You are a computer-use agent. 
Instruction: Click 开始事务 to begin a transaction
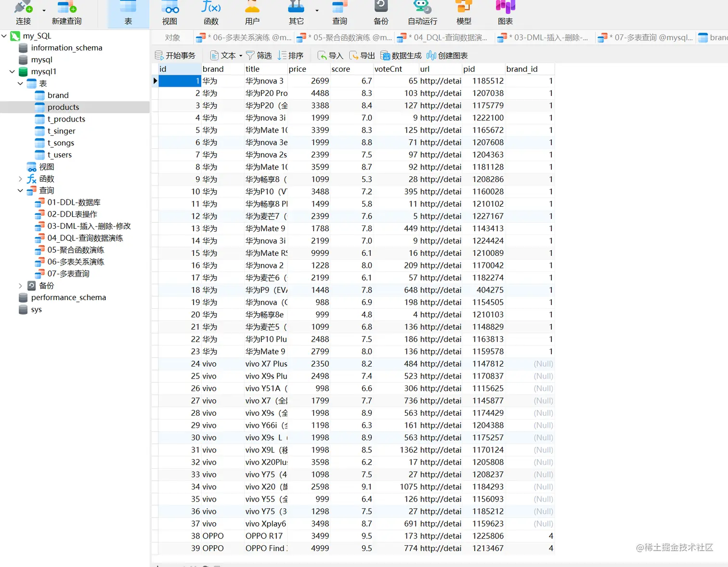(175, 55)
